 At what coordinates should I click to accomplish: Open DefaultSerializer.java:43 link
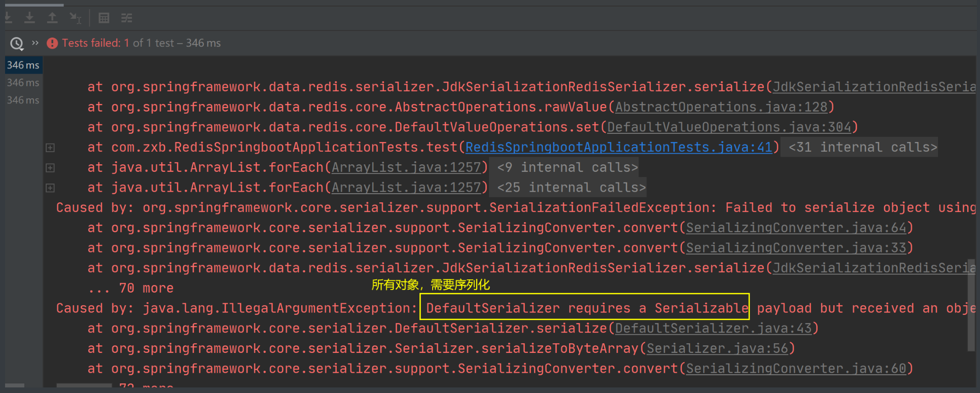tap(714, 328)
